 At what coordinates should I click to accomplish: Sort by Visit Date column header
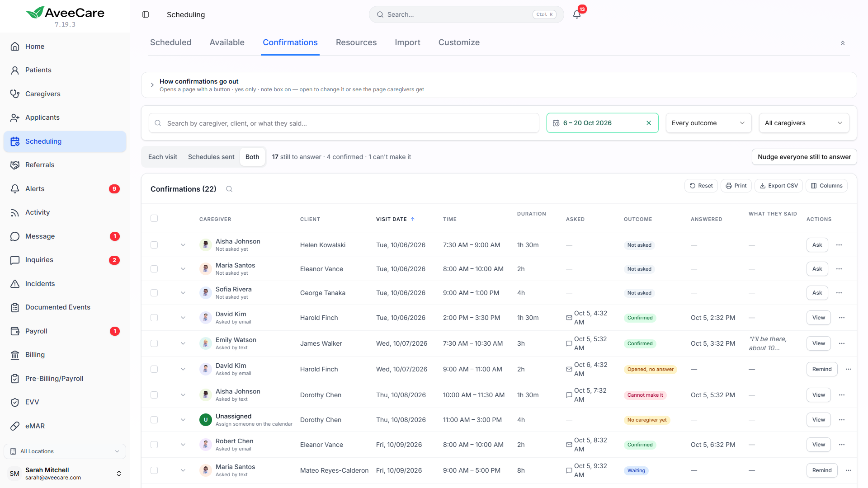pos(395,219)
